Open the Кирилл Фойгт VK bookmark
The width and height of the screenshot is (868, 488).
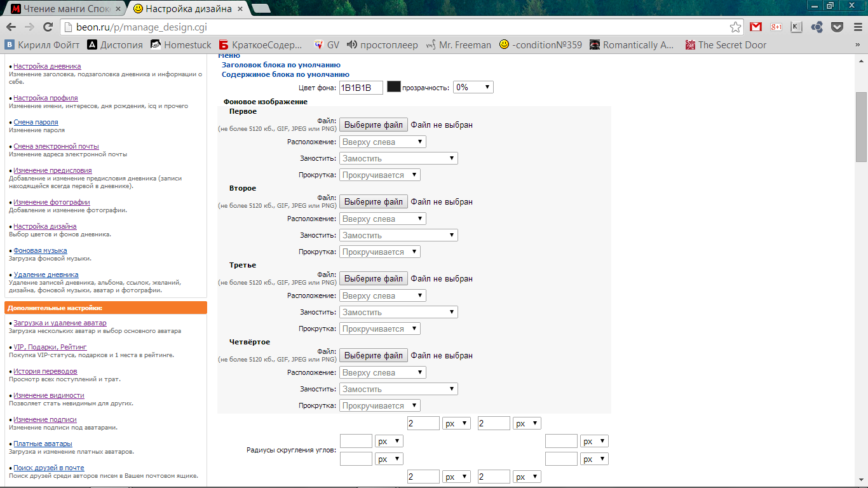(43, 45)
